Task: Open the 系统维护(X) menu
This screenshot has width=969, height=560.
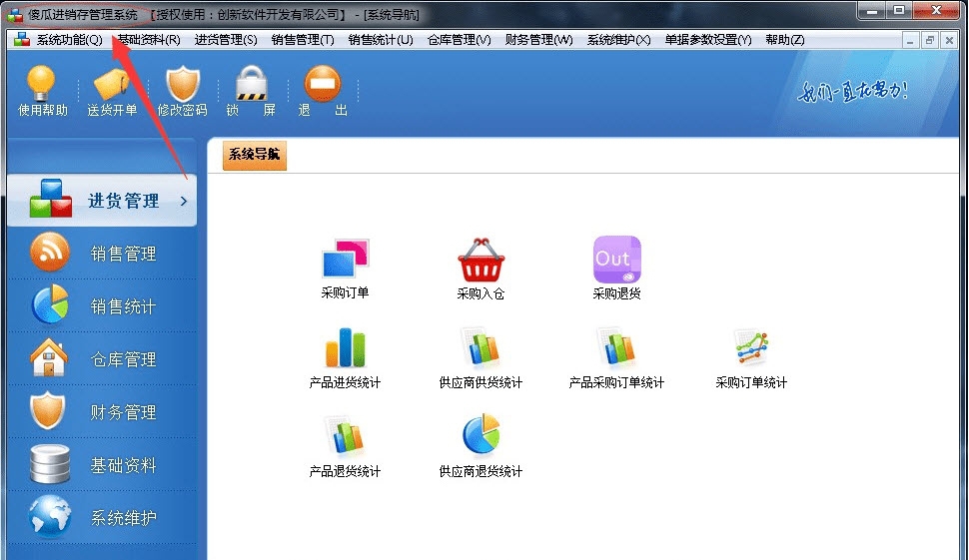Action: [x=618, y=40]
